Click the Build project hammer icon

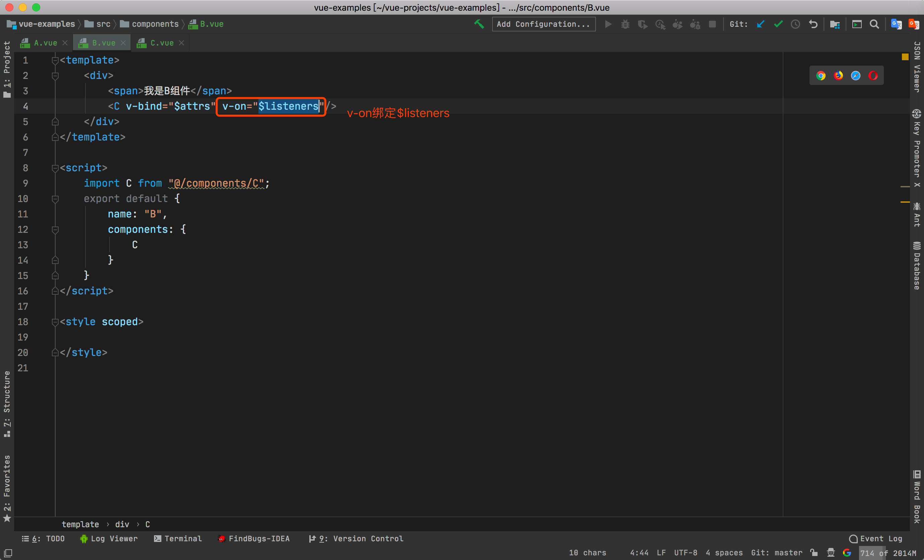479,24
